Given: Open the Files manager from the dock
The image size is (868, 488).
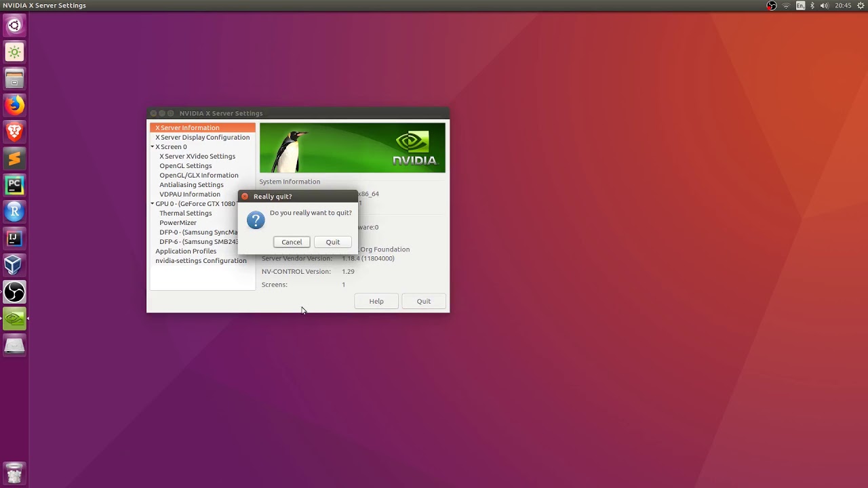Looking at the screenshot, I should [x=14, y=79].
